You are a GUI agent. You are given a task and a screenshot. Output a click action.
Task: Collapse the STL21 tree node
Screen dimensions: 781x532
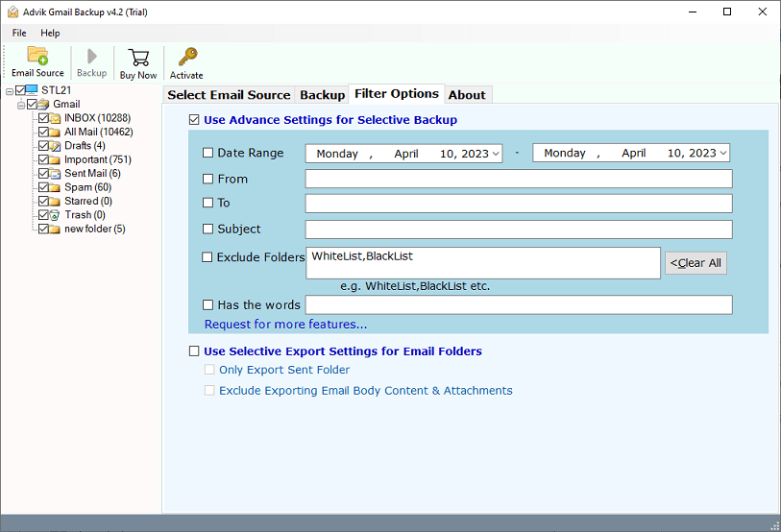pyautogui.click(x=10, y=91)
